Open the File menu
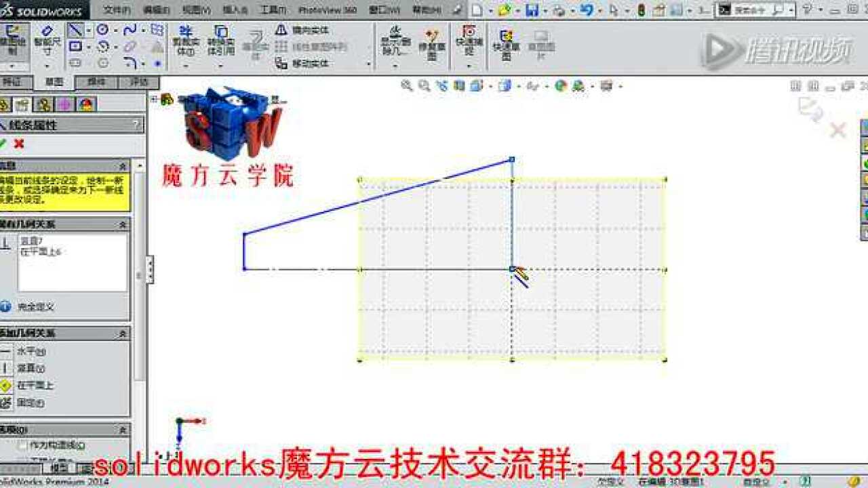The width and height of the screenshot is (868, 488). pos(117,10)
